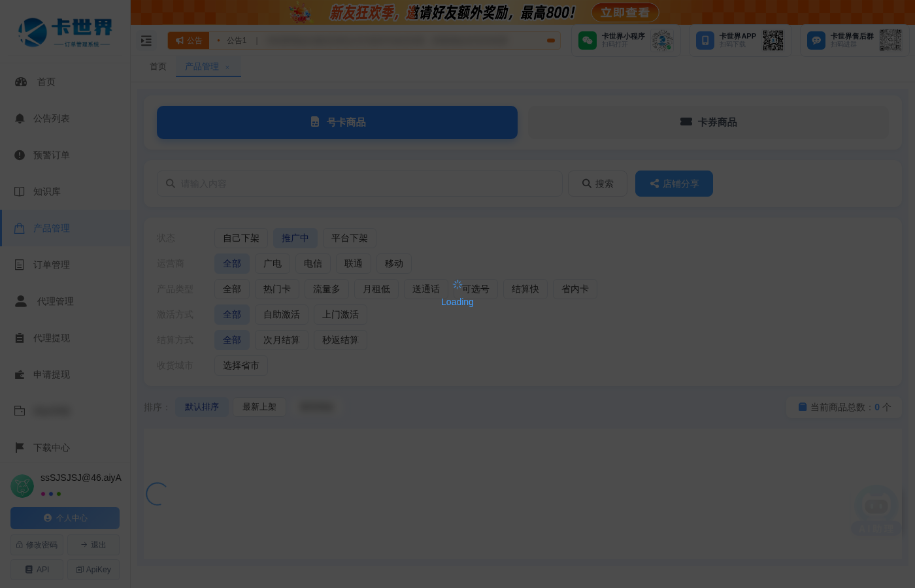Click the 卡世界小程序 WeChat icon
915x588 pixels.
pyautogui.click(x=588, y=41)
